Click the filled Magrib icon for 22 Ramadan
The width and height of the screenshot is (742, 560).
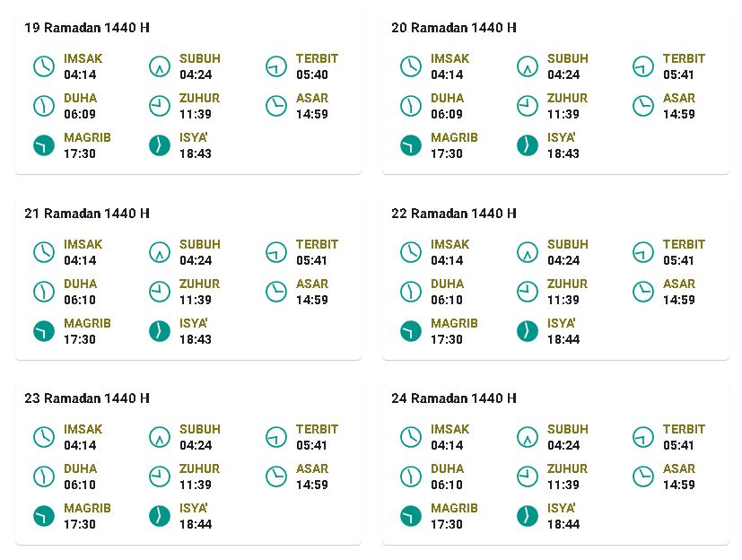pyautogui.click(x=411, y=331)
